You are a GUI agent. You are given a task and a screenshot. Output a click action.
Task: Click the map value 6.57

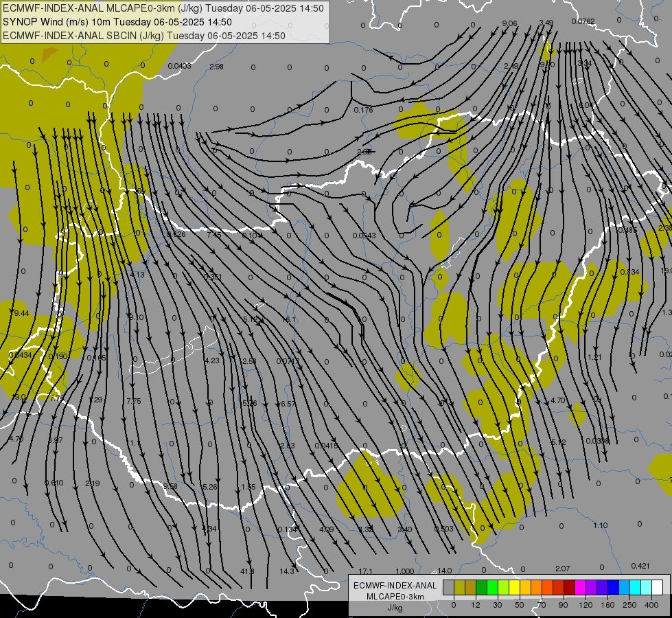tap(288, 404)
